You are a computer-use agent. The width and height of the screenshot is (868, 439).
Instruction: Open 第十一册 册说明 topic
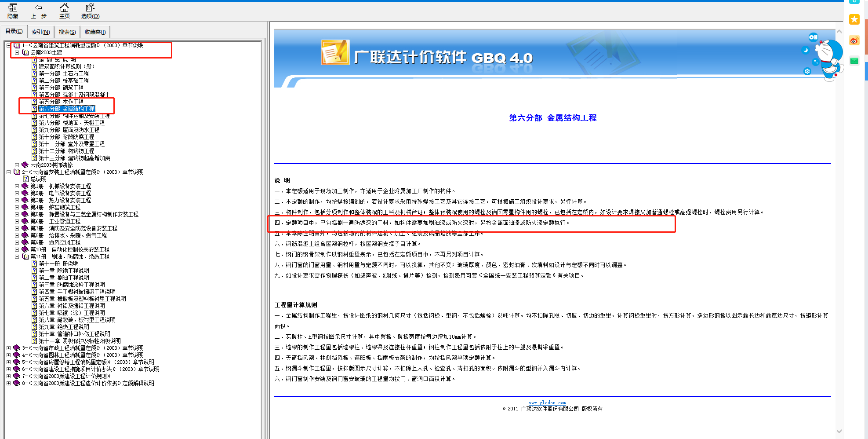click(x=58, y=263)
